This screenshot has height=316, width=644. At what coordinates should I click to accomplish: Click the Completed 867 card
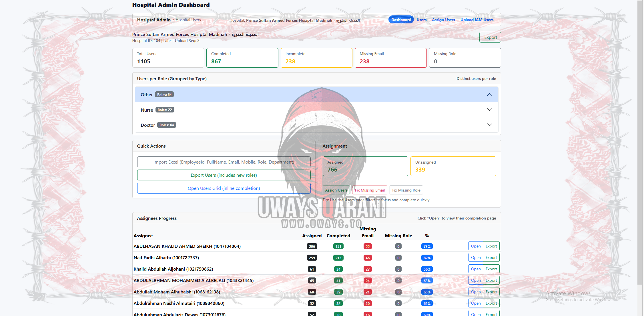tap(242, 58)
